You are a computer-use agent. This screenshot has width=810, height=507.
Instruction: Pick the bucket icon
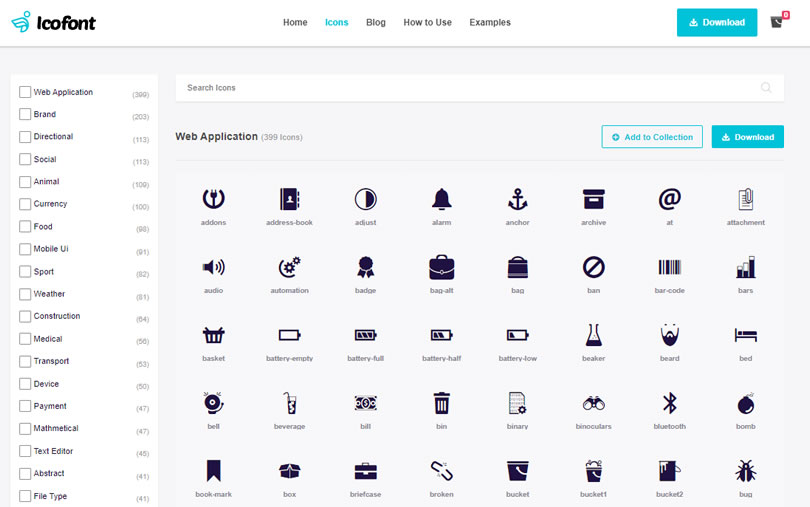coord(518,471)
